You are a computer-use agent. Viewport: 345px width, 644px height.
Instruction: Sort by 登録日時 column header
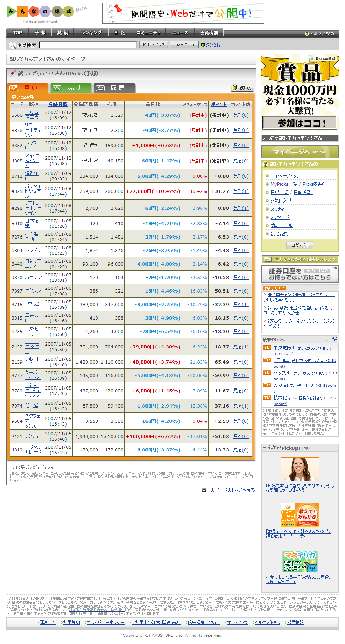click(x=58, y=104)
